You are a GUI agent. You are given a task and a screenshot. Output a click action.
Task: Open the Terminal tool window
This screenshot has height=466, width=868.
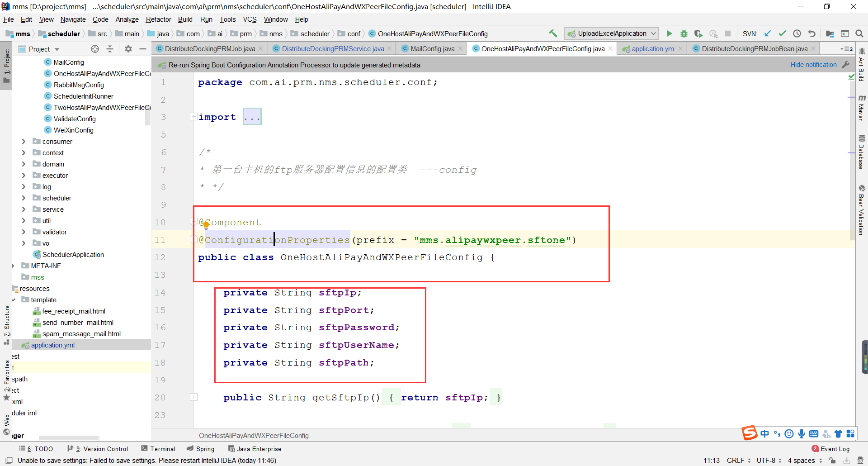coord(158,449)
